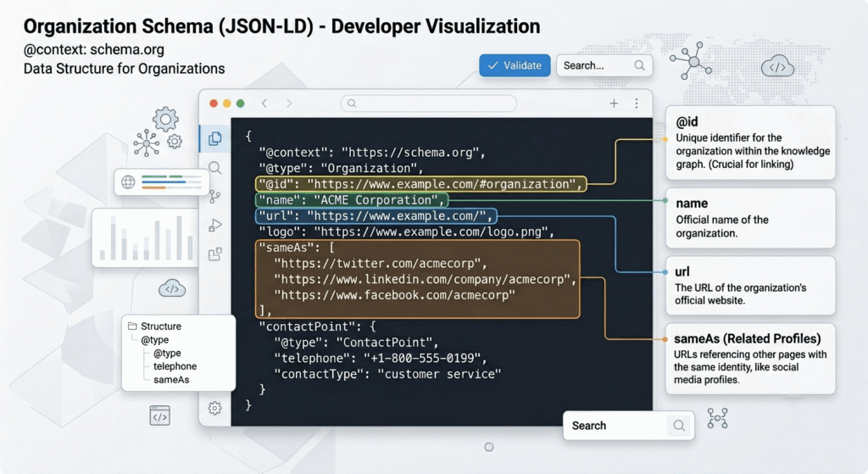The width and height of the screenshot is (868, 474).
Task: Click the browser address bar
Action: (x=428, y=103)
